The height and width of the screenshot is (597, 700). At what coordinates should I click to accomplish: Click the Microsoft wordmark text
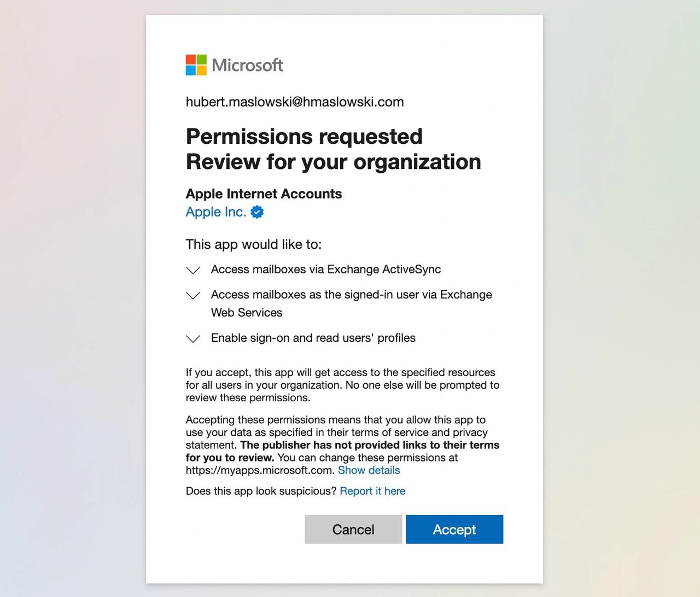click(247, 66)
